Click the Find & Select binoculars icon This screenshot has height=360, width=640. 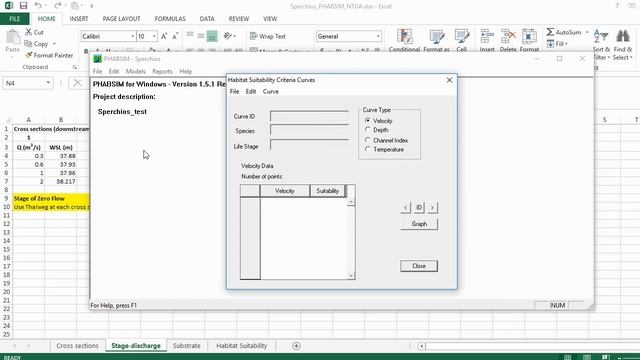[x=622, y=36]
